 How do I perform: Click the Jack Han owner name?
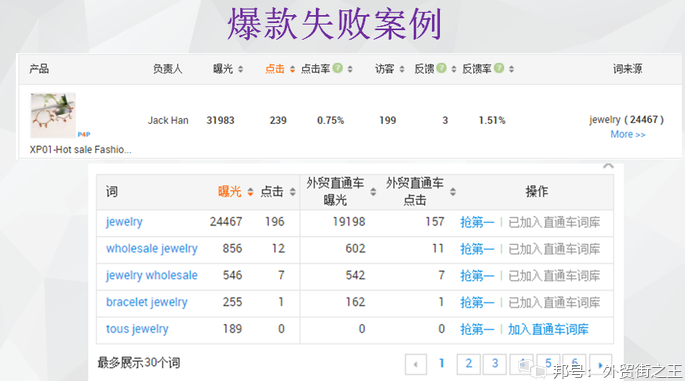point(168,120)
